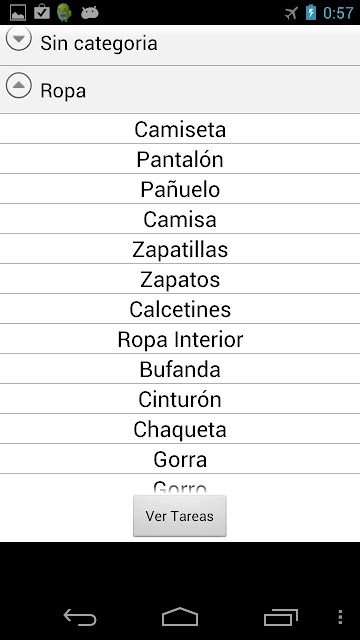Image resolution: width=360 pixels, height=640 pixels.
Task: Expand the Sin categoria group arrow
Action: click(x=19, y=39)
